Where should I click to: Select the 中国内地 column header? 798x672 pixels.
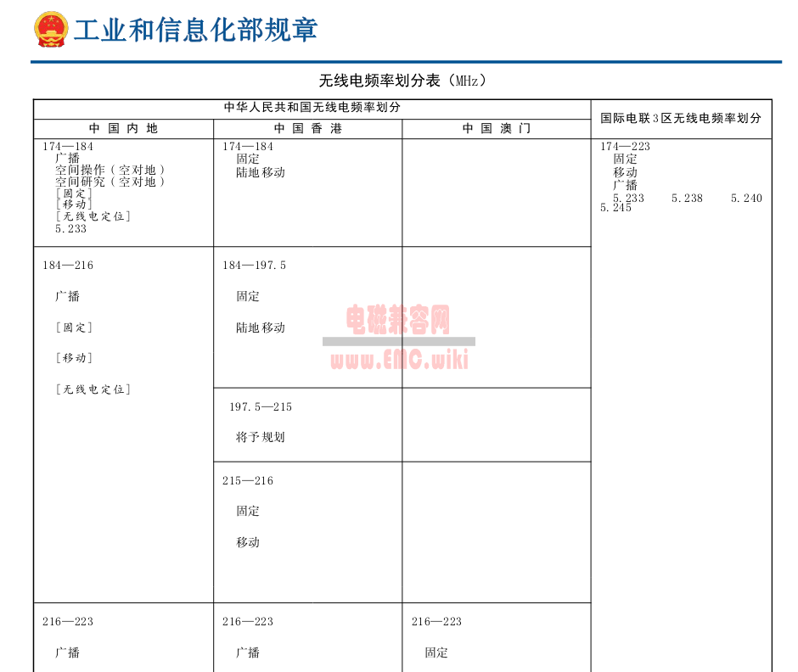[x=123, y=128]
